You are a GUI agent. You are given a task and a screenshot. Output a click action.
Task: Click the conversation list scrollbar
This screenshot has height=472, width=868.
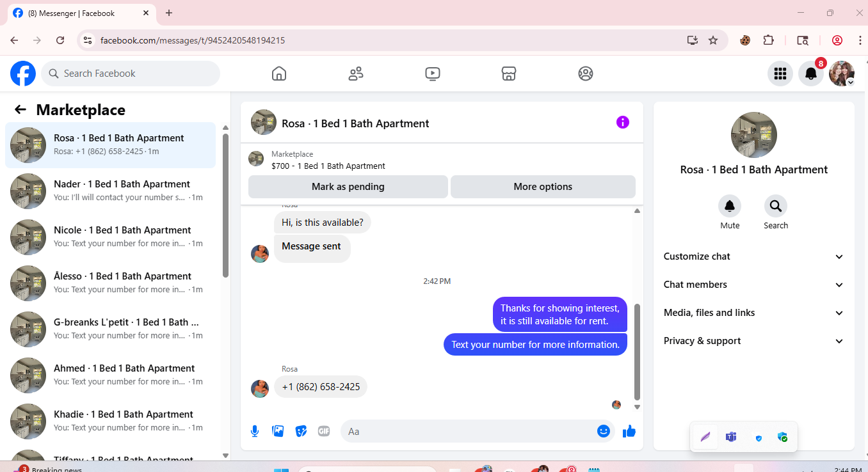[x=225, y=205]
